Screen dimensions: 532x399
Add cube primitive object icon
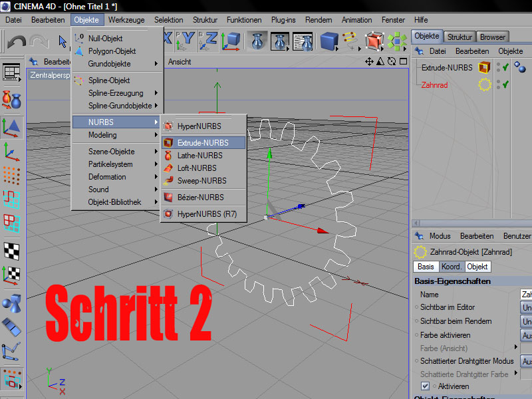[x=329, y=41]
